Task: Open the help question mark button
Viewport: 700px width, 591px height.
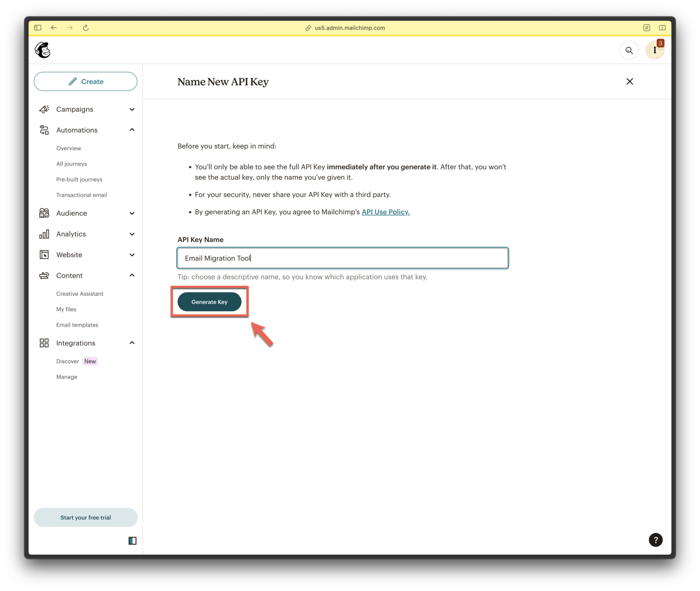Action: (x=655, y=540)
